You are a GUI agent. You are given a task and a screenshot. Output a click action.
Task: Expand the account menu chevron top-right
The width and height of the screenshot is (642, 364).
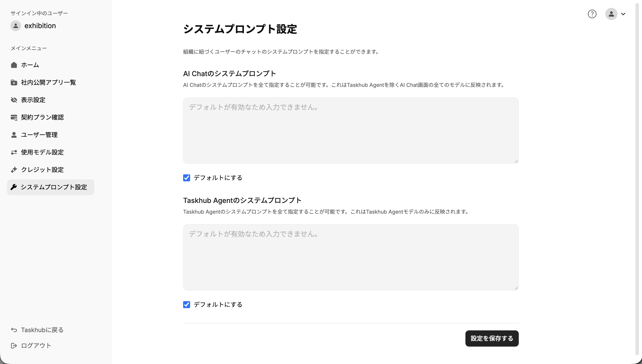(623, 14)
